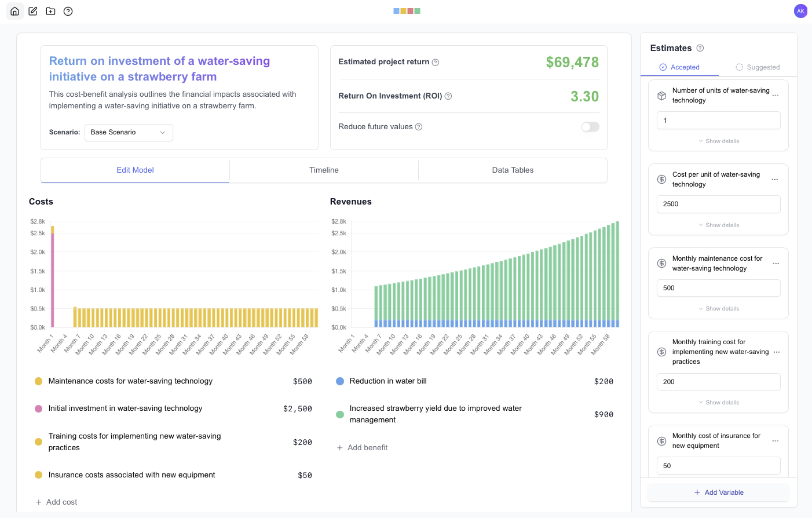Edit the maintenance cost field showing 500
Viewport: 812px width, 518px height.
[x=718, y=288]
